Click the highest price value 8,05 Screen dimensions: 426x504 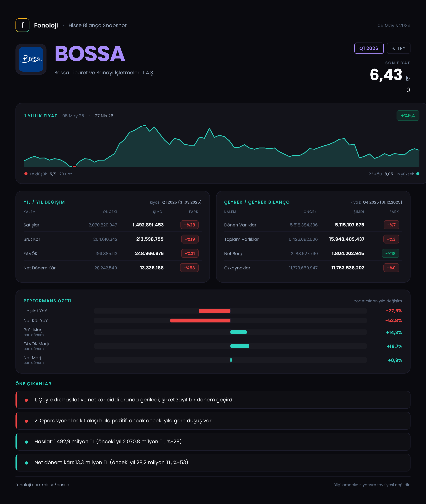click(389, 174)
